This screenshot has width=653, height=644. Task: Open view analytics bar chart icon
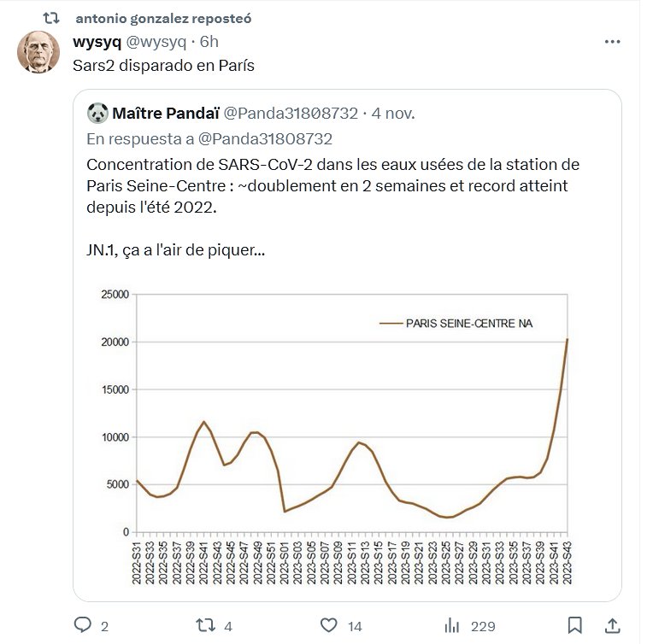[451, 625]
